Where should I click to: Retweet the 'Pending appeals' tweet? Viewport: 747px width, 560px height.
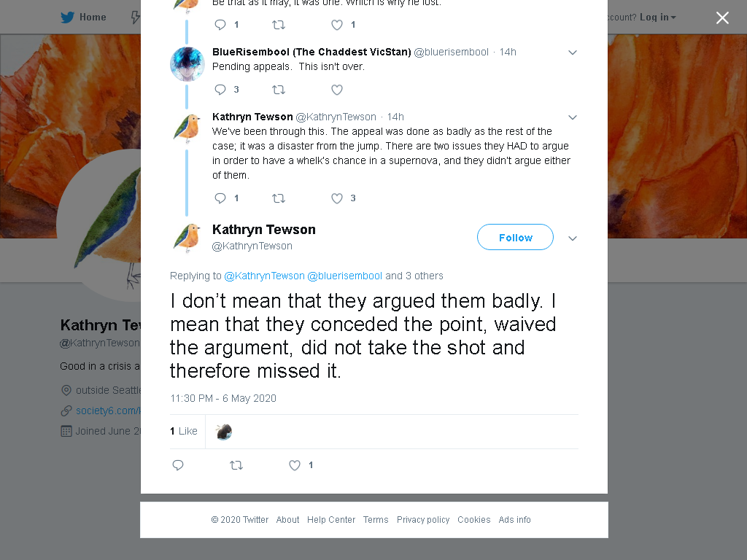tap(279, 90)
